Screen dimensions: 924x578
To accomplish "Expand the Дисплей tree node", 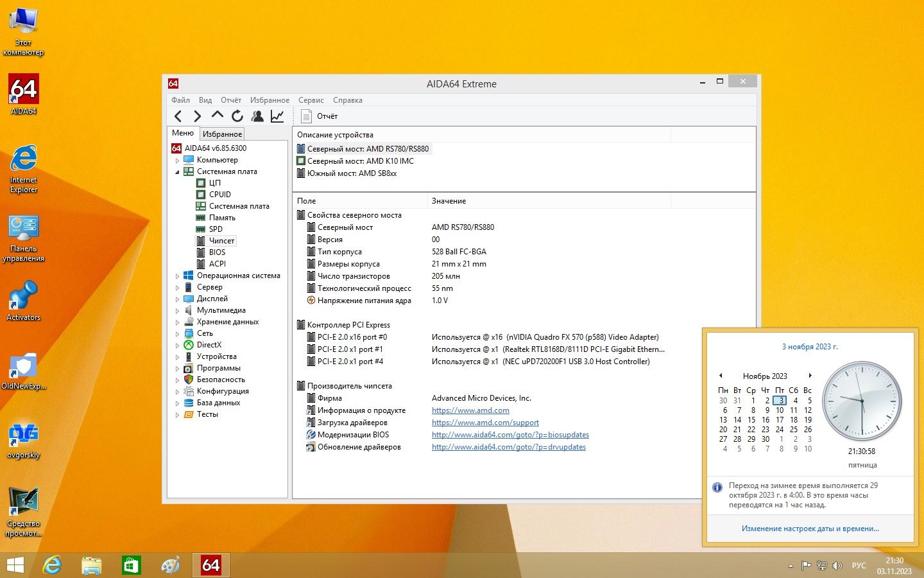I will 178,299.
